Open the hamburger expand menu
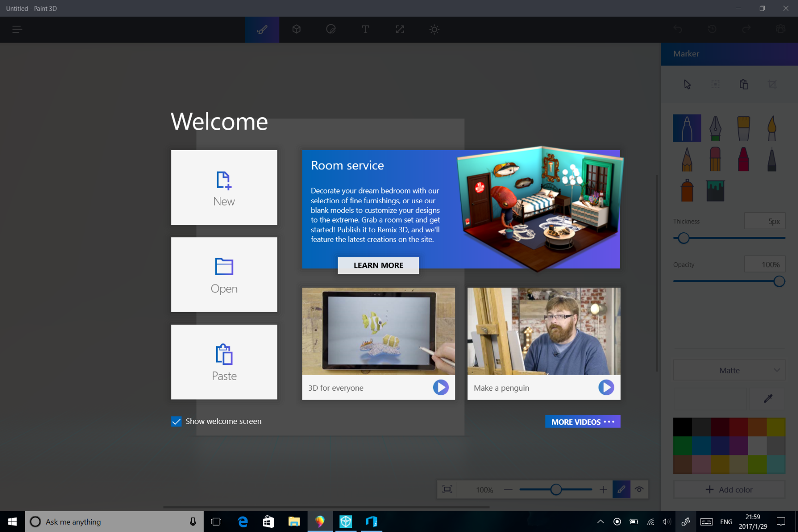Screen dimensions: 798x532 (x=17, y=30)
